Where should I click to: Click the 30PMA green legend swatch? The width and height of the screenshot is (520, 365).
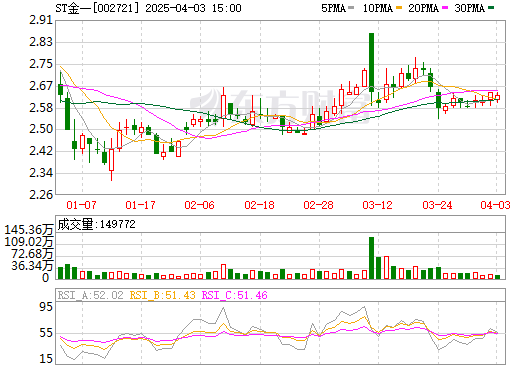click(x=491, y=8)
